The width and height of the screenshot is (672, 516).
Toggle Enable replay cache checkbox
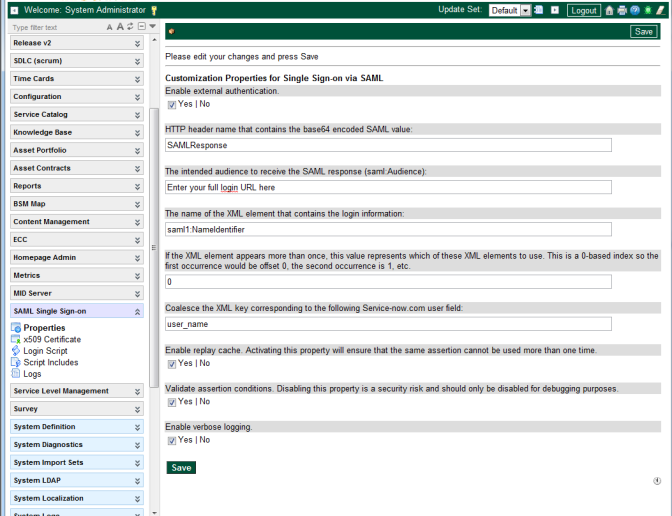click(x=171, y=363)
